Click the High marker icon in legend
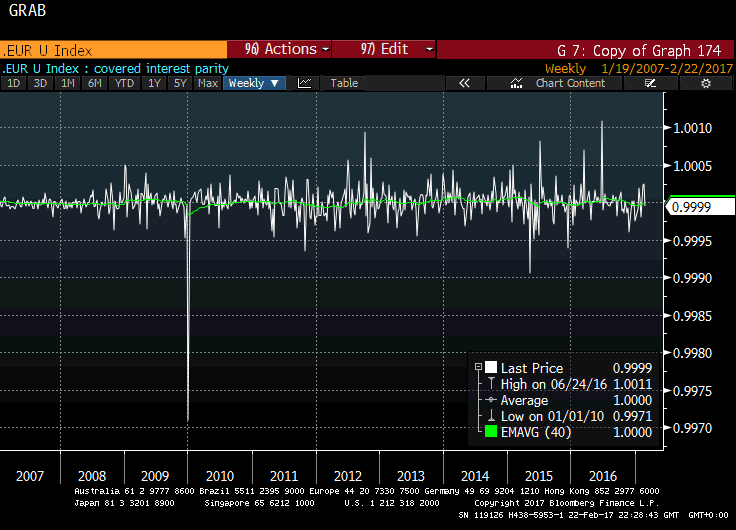Screen dimensions: 736x530 pyautogui.click(x=490, y=385)
